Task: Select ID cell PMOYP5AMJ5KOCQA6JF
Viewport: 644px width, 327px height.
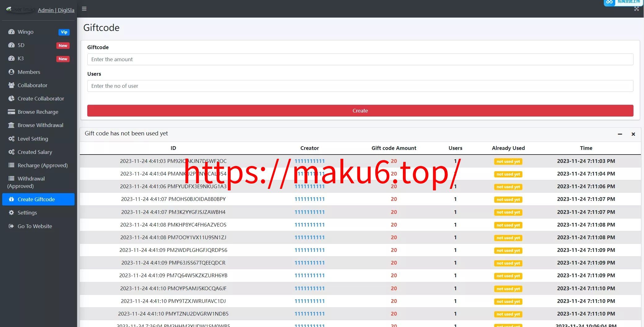Action: (x=173, y=288)
